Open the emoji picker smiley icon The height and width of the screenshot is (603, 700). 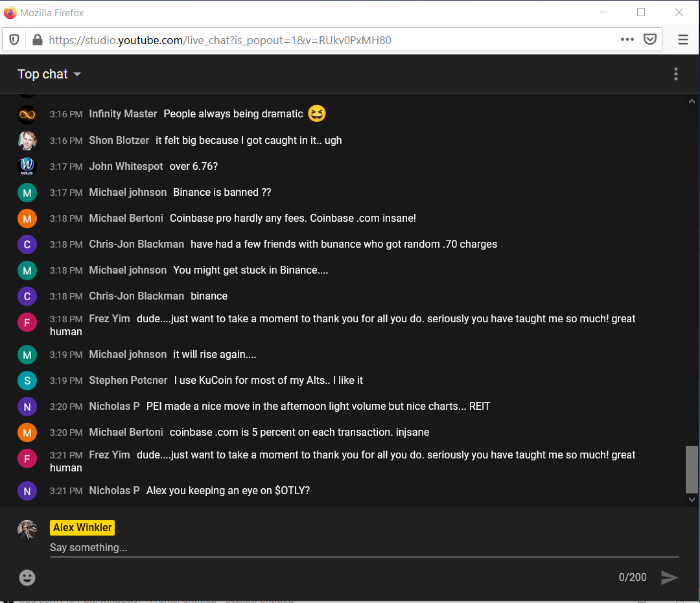(x=27, y=577)
